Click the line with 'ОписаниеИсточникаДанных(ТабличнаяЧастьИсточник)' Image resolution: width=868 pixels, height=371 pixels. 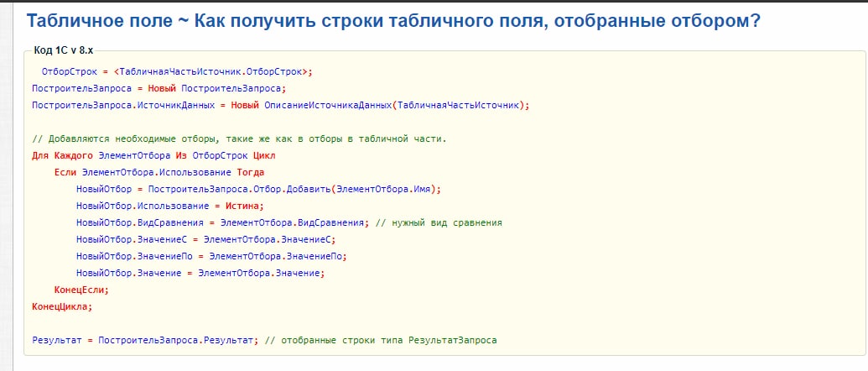coord(281,105)
